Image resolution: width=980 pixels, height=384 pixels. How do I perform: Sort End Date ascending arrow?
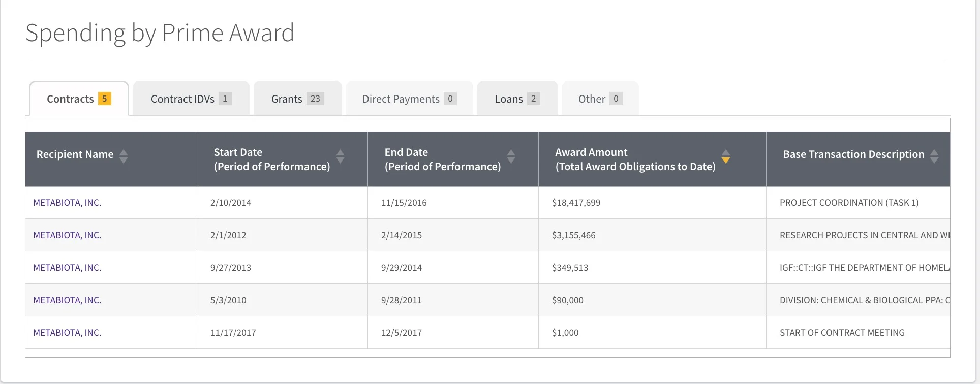click(511, 152)
